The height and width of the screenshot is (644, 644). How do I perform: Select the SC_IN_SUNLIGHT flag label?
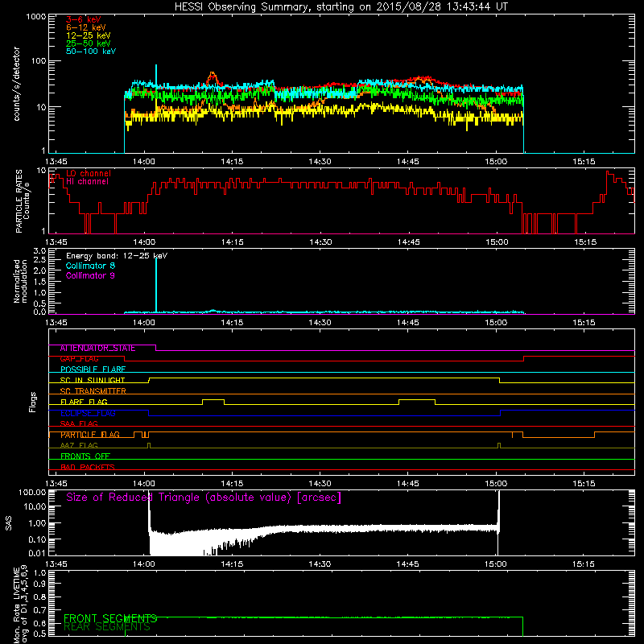[93, 380]
